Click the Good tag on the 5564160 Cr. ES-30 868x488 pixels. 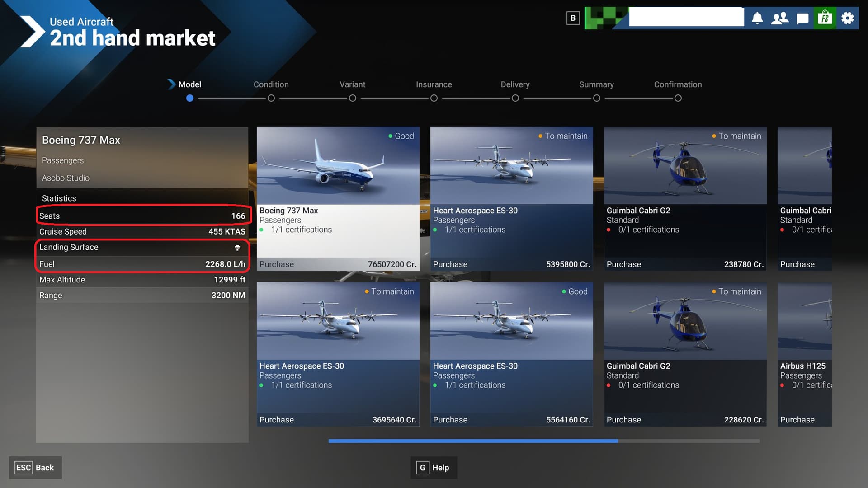pyautogui.click(x=575, y=291)
